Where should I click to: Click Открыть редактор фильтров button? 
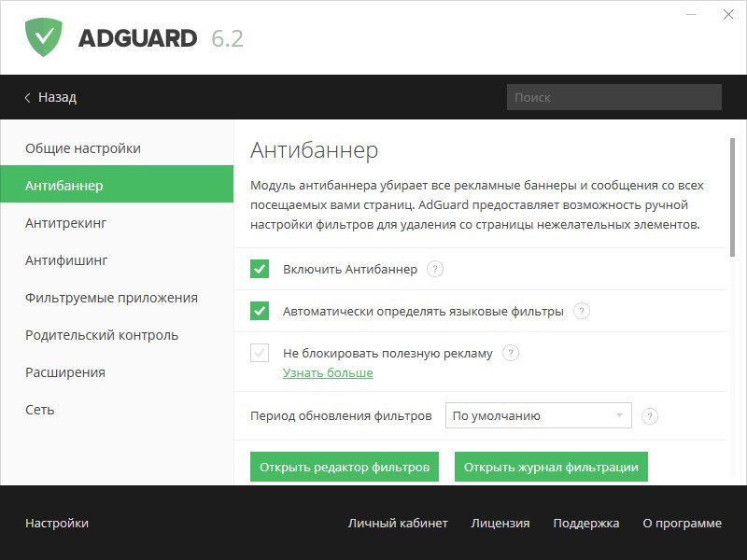[x=345, y=467]
